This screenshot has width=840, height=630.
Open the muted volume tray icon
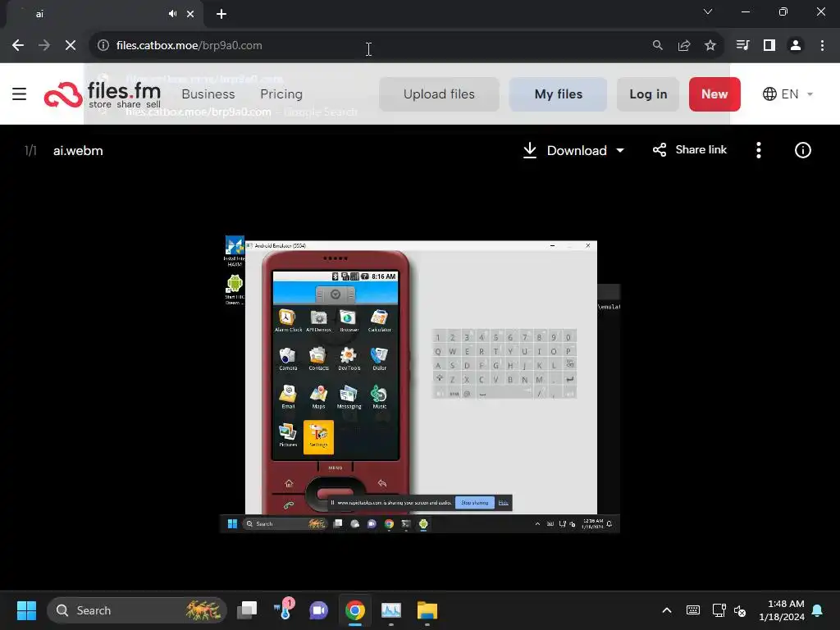[740, 610]
